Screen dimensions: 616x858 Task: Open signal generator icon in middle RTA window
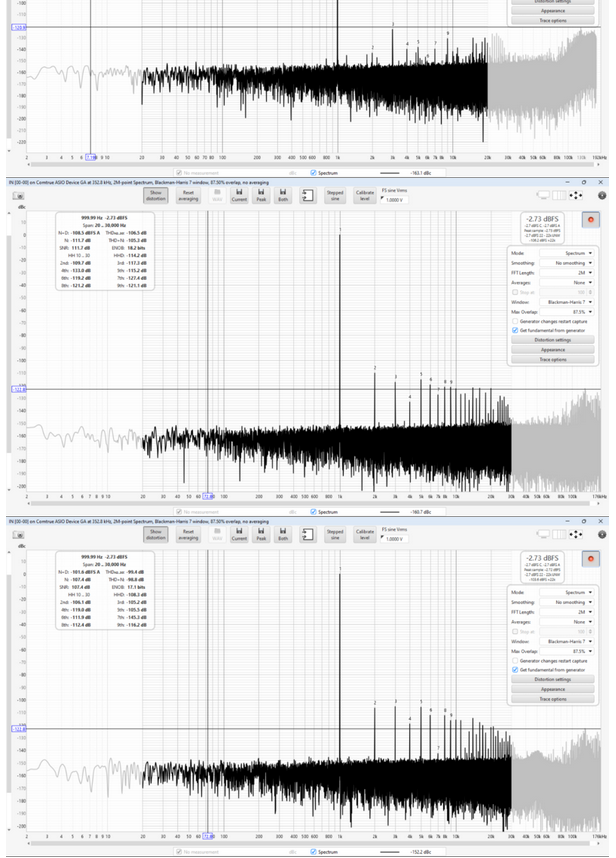pyautogui.click(x=307, y=195)
